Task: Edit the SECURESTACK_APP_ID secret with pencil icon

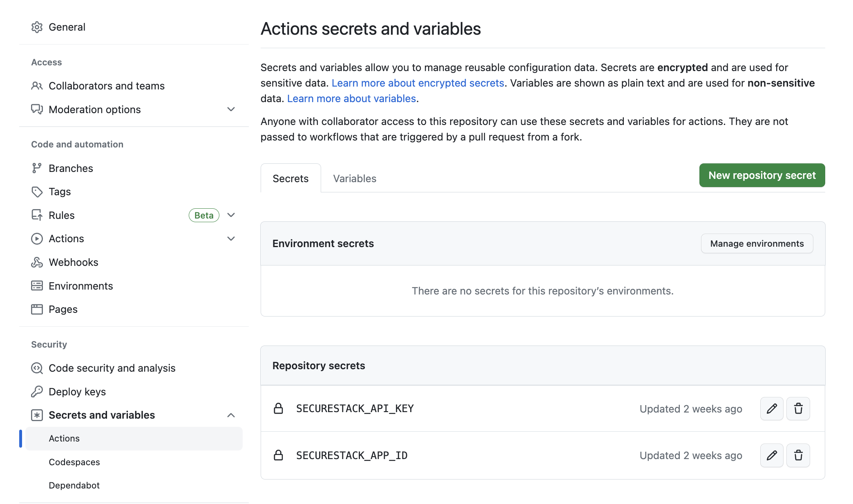Action: pos(771,455)
